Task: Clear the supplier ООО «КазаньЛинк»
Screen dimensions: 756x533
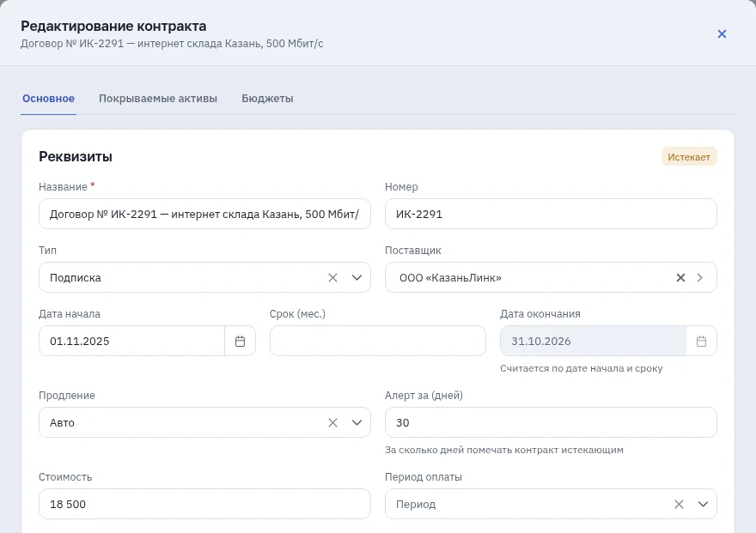Action: coord(680,278)
